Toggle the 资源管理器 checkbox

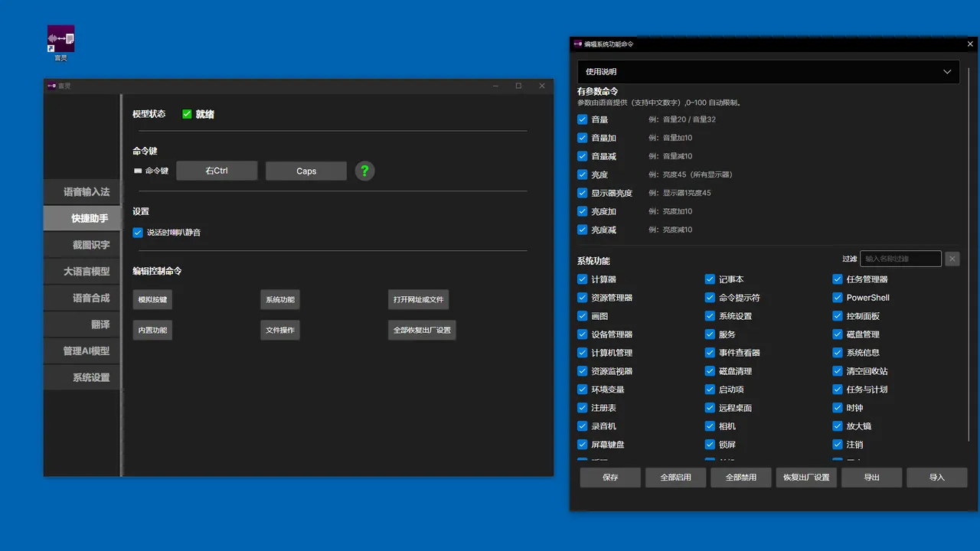583,298
